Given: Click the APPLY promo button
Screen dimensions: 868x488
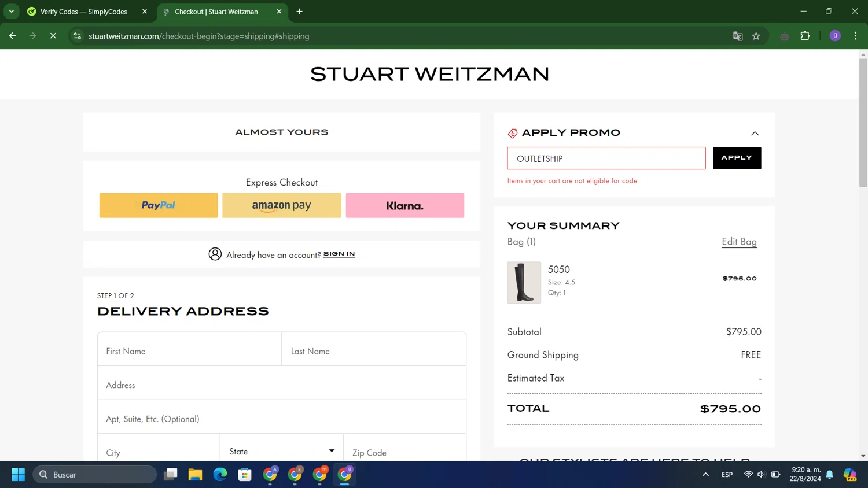Looking at the screenshot, I should 737,158.
